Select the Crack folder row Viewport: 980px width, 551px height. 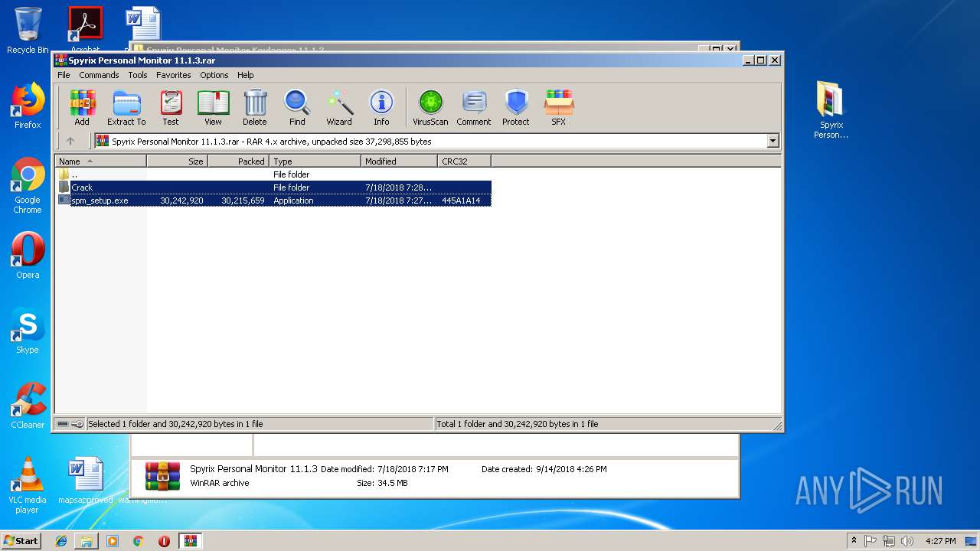pyautogui.click(x=274, y=187)
